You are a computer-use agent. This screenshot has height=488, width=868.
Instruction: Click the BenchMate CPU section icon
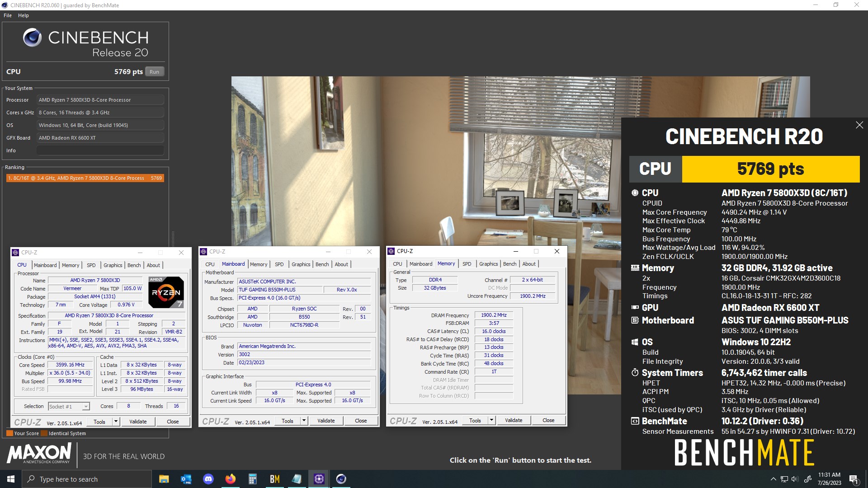pyautogui.click(x=635, y=193)
